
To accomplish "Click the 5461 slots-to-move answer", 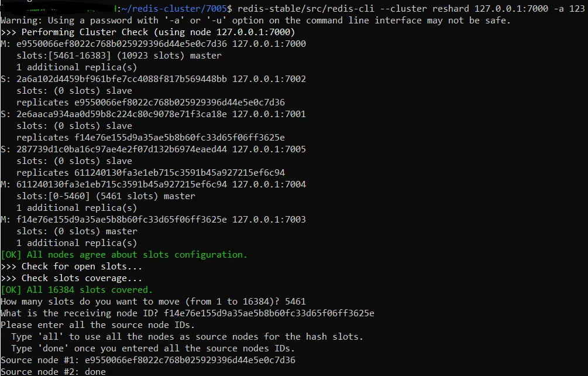I will 295,302.
